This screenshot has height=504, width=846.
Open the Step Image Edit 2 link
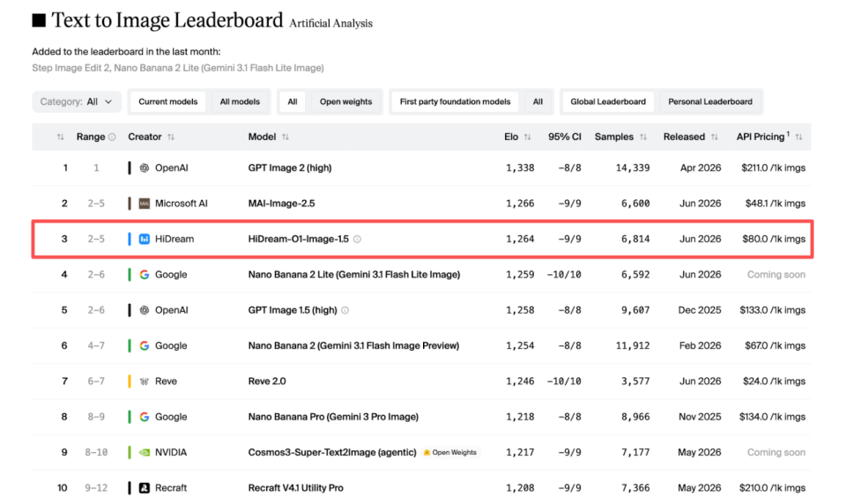pos(70,68)
